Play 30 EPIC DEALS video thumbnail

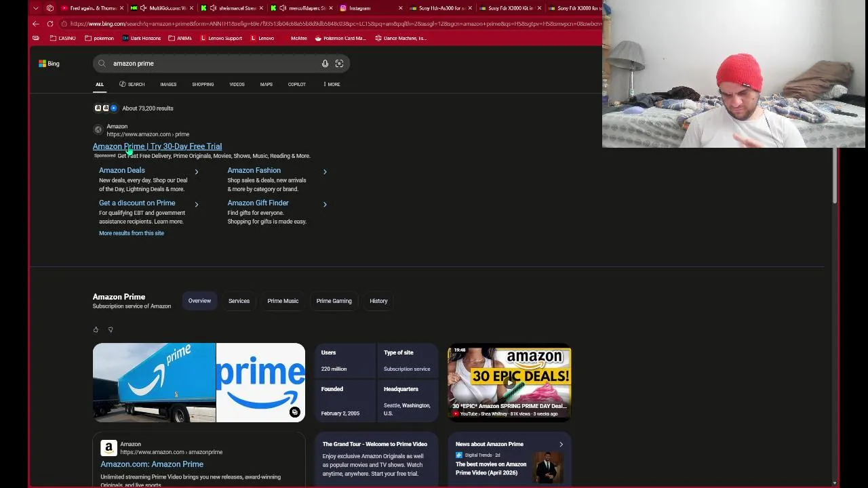tap(509, 384)
